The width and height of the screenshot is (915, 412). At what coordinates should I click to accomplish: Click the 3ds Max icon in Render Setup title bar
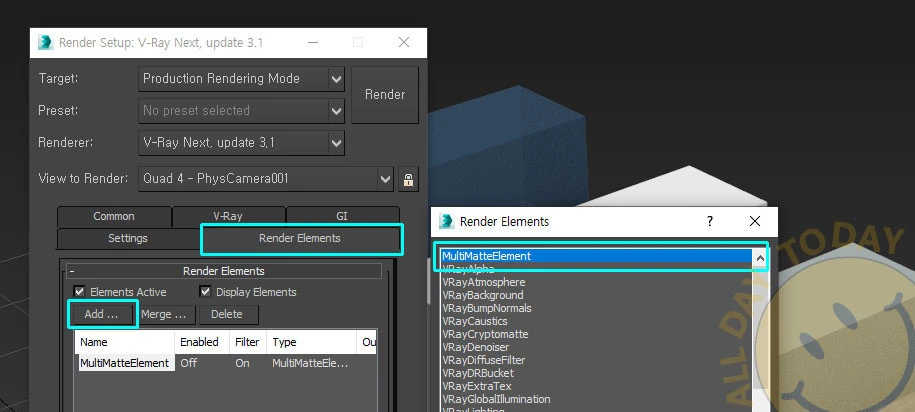[x=46, y=43]
